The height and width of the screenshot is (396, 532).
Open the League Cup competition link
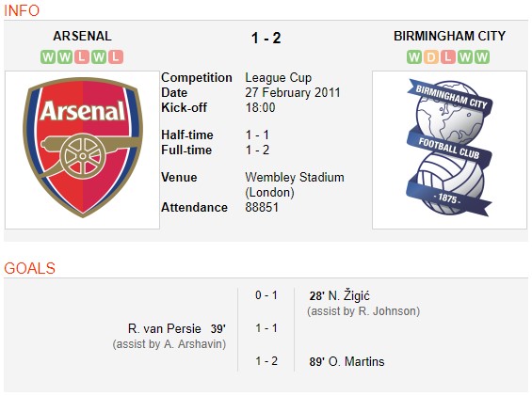(x=278, y=78)
